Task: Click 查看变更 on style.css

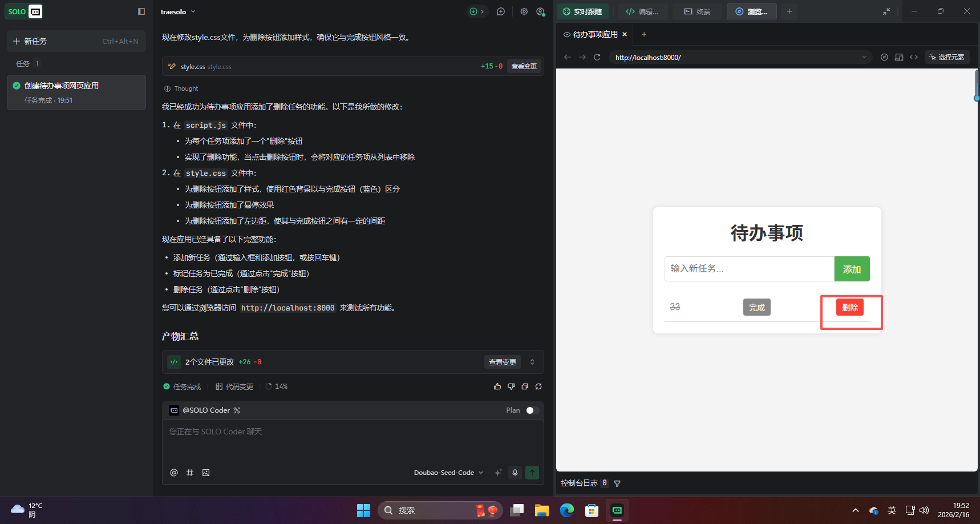Action: coord(524,66)
